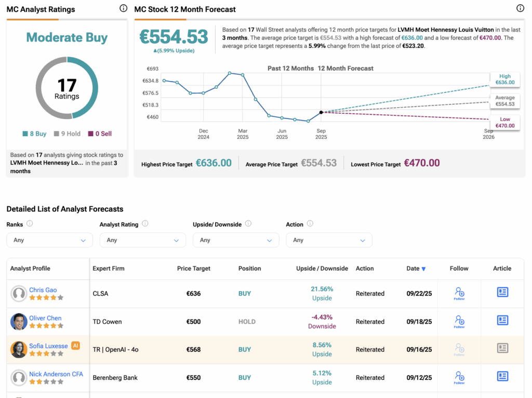
Task: Click the HOLD position for Oliver Chen
Action: coord(247,322)
